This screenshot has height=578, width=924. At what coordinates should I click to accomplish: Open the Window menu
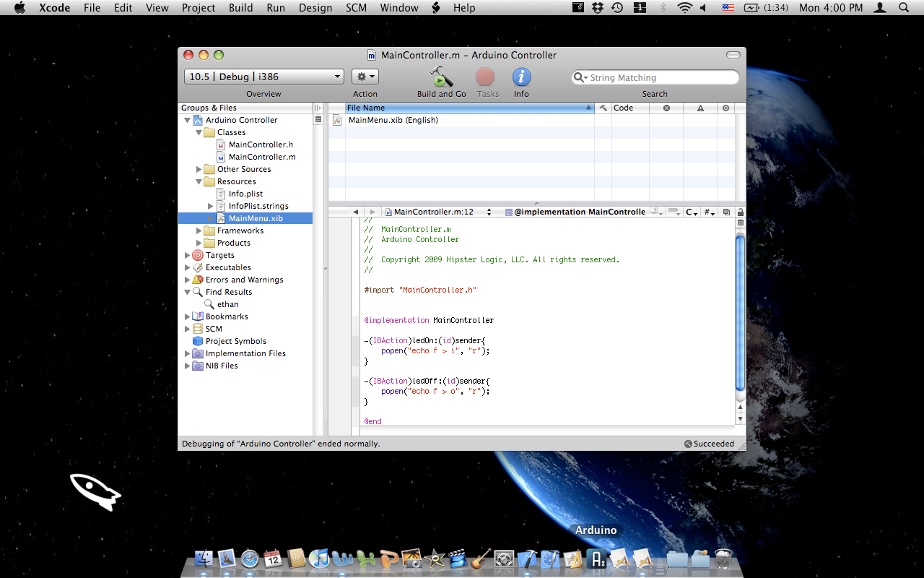[399, 8]
